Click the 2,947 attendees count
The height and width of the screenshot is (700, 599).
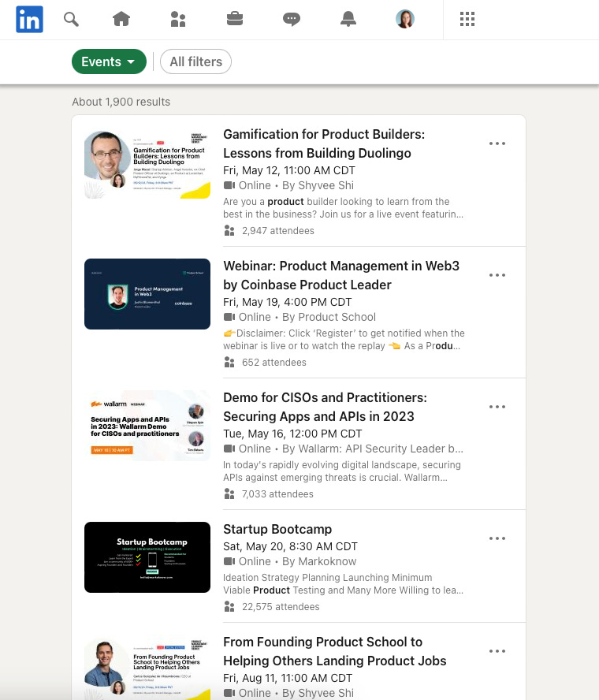tap(277, 231)
